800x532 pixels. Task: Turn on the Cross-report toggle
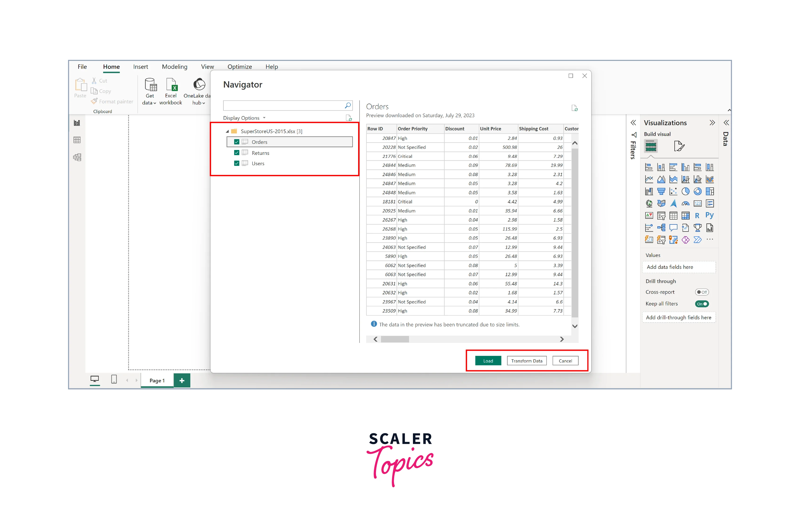[701, 292]
